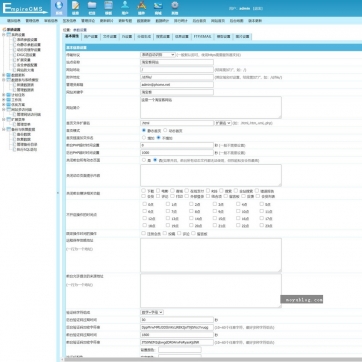
Task: Tick the 23点 hour checkbox
Action: click(x=261, y=225)
